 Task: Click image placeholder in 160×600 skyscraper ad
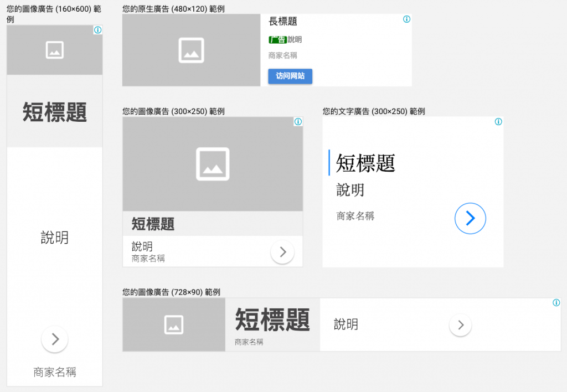point(55,50)
